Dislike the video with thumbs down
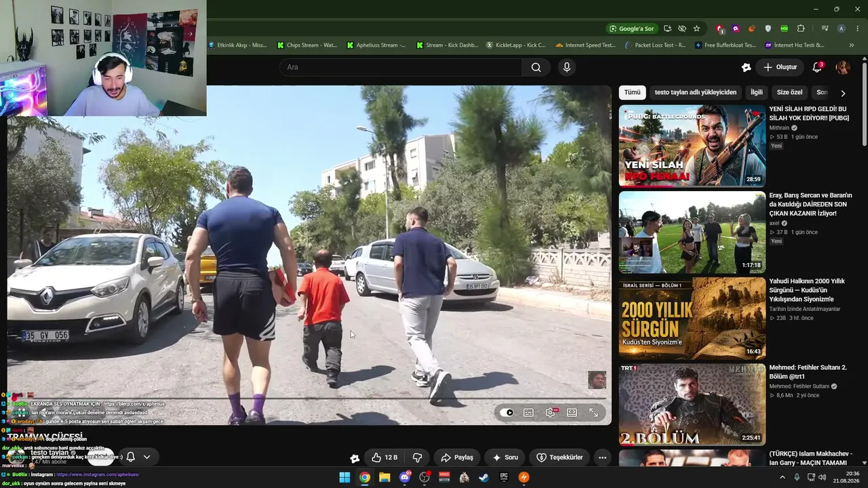The width and height of the screenshot is (868, 488). 417,457
